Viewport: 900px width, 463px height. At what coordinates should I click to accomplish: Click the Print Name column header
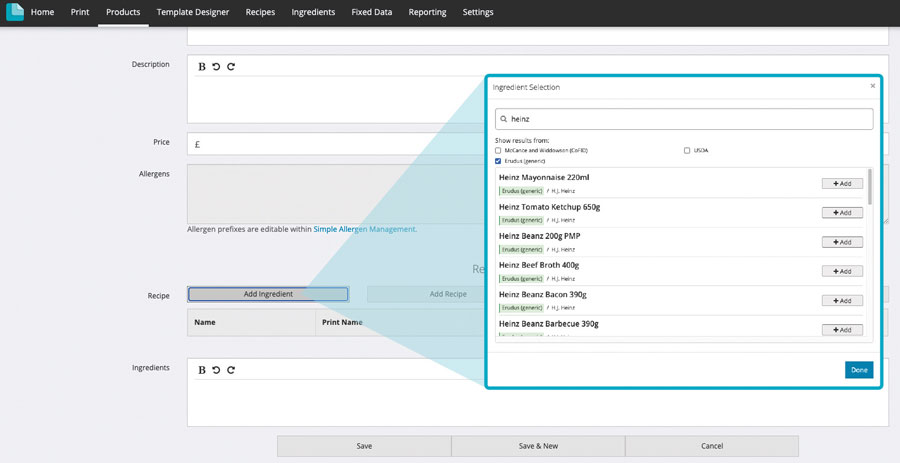click(x=342, y=322)
